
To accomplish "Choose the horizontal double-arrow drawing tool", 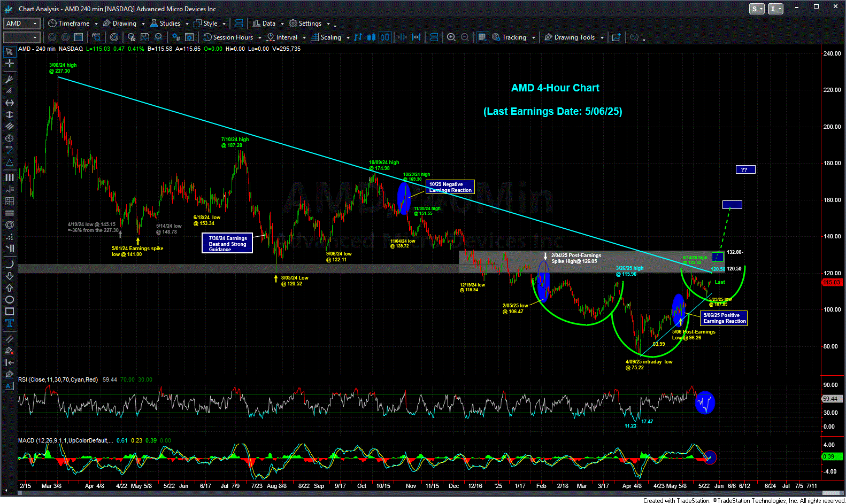I will pyautogui.click(x=9, y=103).
